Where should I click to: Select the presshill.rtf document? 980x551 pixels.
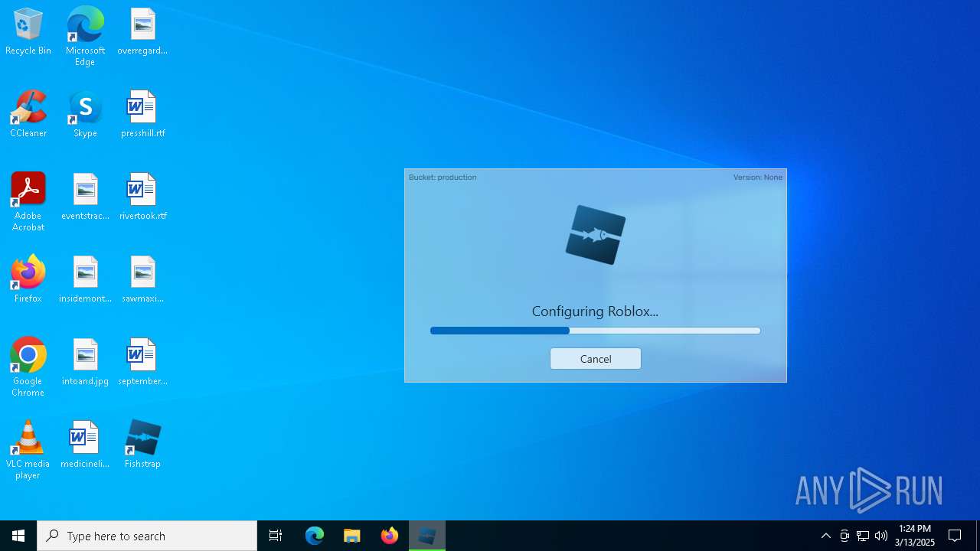[x=142, y=115]
